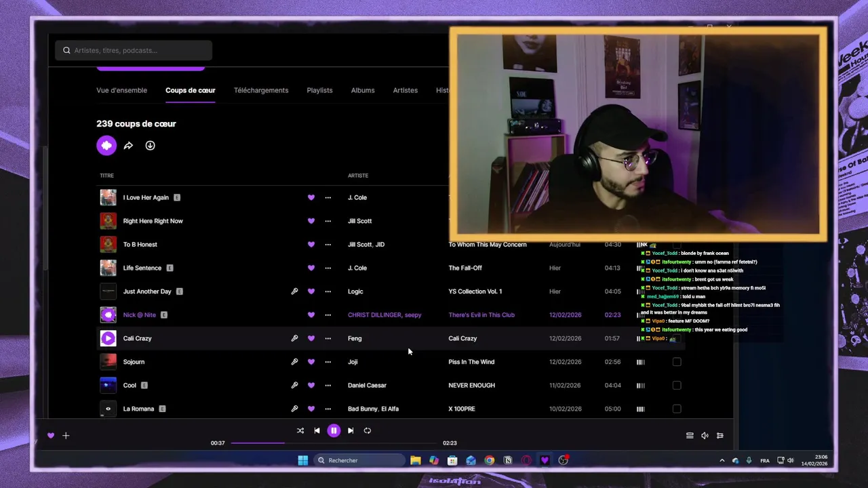The width and height of the screenshot is (868, 488).
Task: Open audio settings equalizer icon
Action: point(720,436)
